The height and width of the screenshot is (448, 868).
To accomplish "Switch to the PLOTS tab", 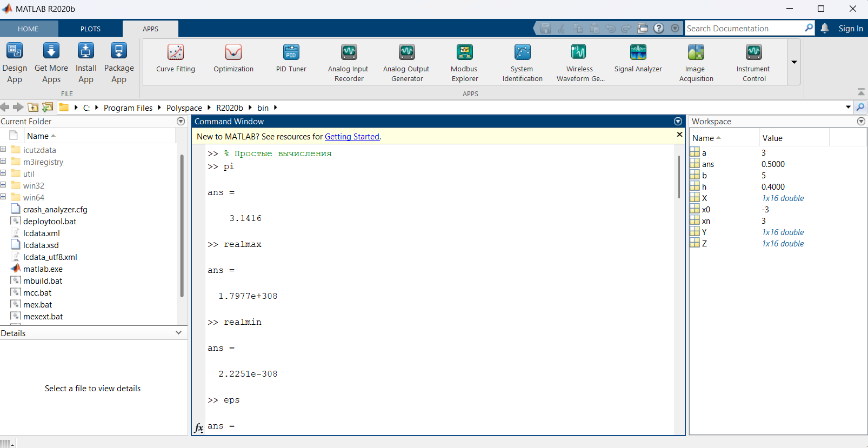I will point(90,29).
